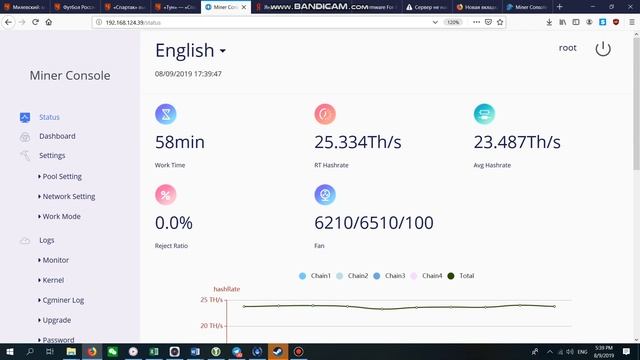Image resolution: width=640 pixels, height=360 pixels.
Task: Open the Status page in sidebar
Action: (49, 117)
